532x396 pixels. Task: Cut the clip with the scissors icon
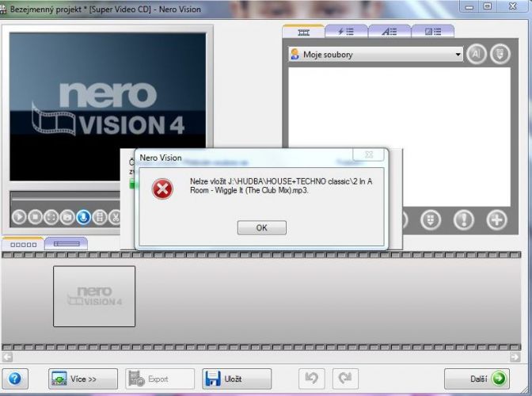(x=115, y=217)
